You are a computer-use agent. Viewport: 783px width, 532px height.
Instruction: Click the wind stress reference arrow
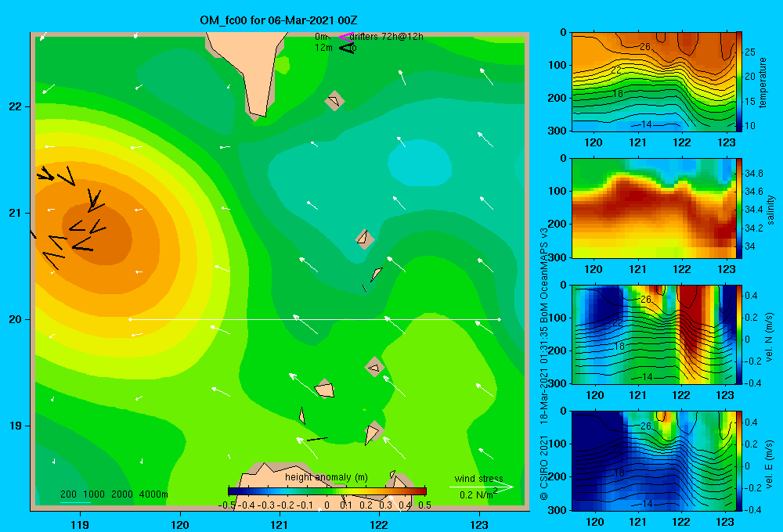pyautogui.click(x=482, y=487)
